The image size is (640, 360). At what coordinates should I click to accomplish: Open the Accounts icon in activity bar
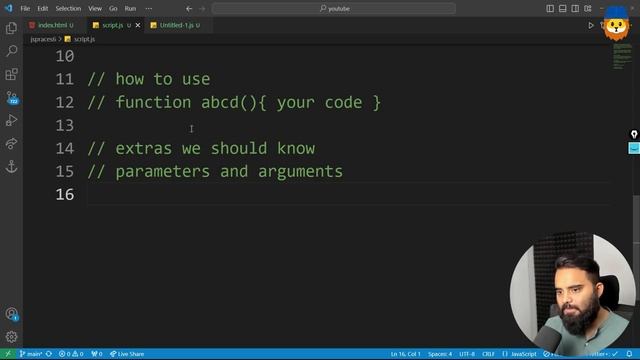pyautogui.click(x=11, y=314)
